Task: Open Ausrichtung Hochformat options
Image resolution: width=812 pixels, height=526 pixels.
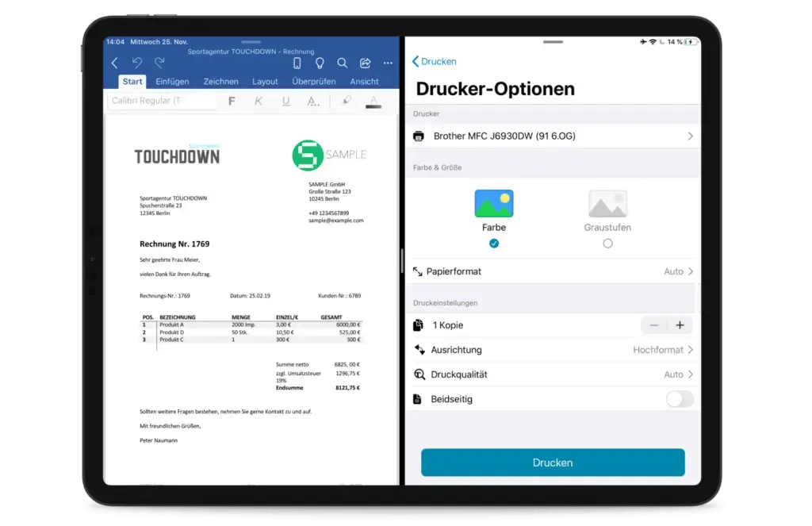Action: [x=553, y=350]
